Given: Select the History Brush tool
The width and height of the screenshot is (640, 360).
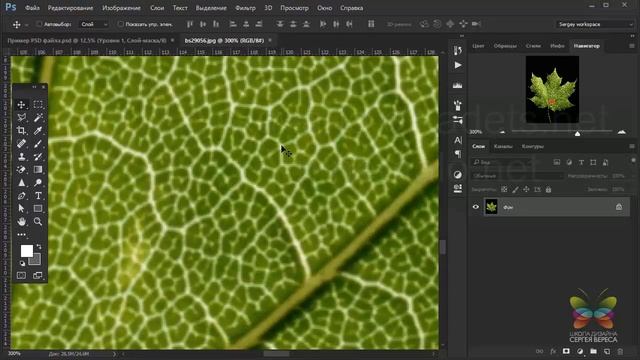Looking at the screenshot, I should coord(38,157).
